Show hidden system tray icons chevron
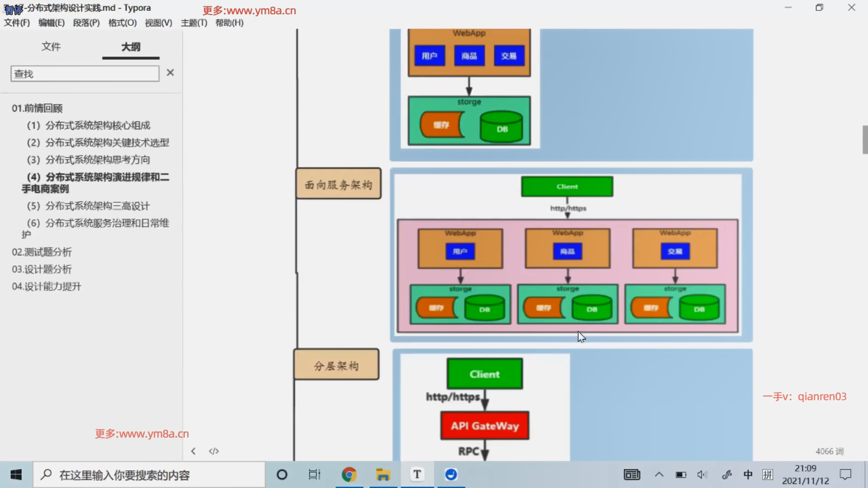This screenshot has height=488, width=868. 659,474
